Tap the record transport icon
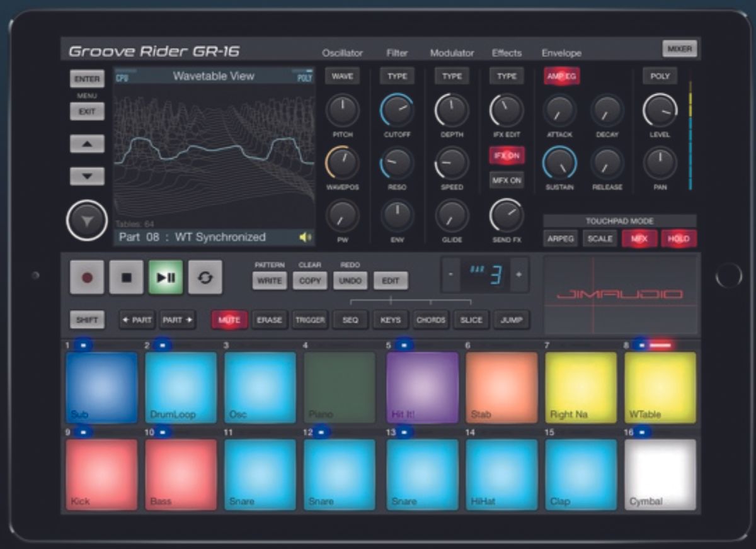 click(86, 276)
